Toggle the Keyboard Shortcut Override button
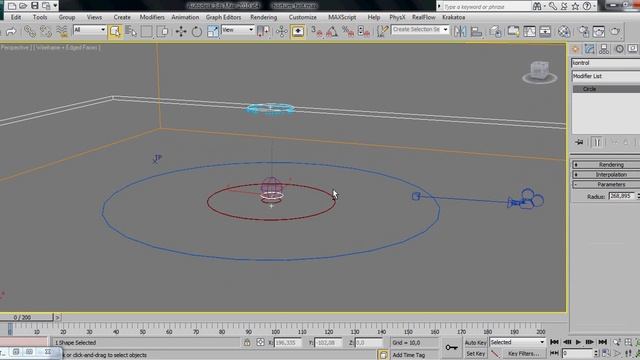Image resolution: width=640 pixels, height=360 pixels. pyautogui.click(x=298, y=31)
